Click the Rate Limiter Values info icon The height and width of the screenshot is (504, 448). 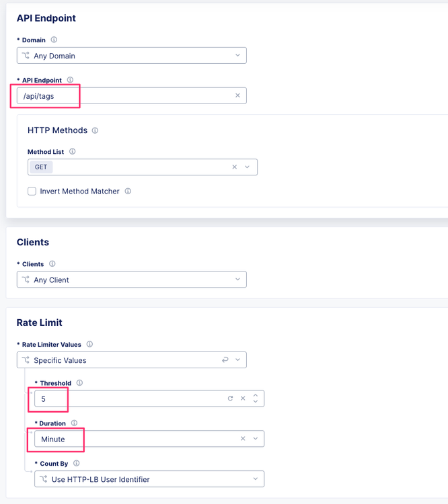(x=89, y=344)
